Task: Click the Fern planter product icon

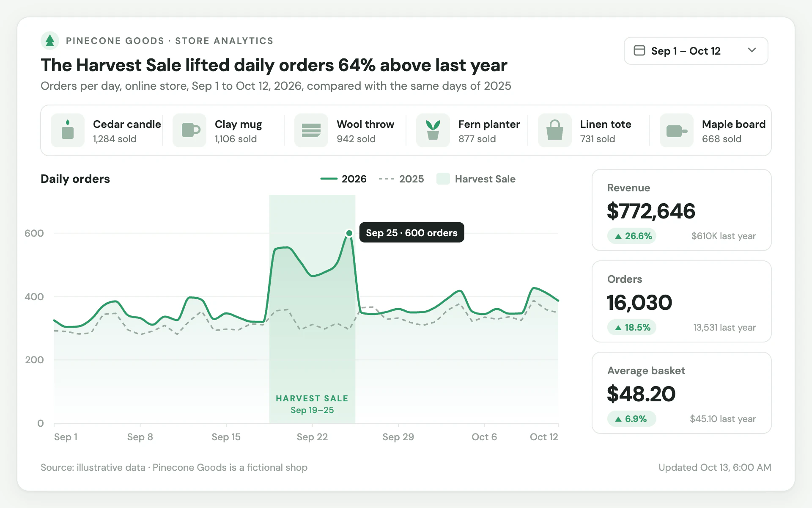Action: pos(433,130)
